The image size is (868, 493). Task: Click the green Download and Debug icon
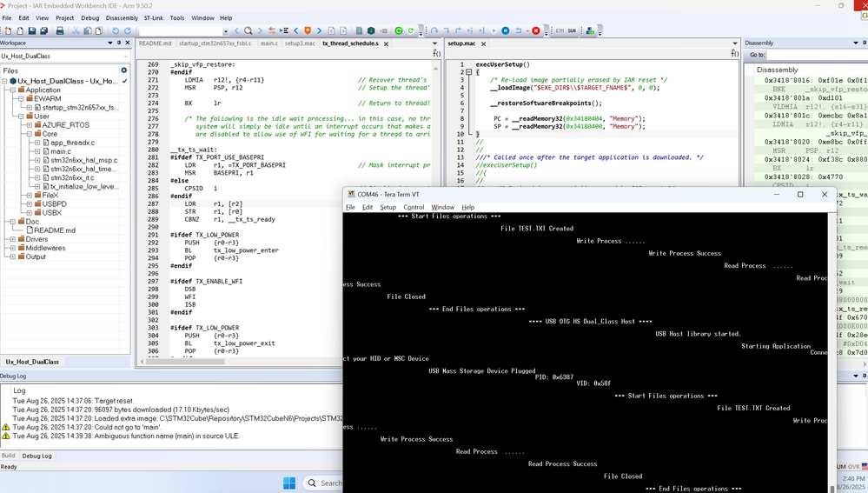pos(399,31)
